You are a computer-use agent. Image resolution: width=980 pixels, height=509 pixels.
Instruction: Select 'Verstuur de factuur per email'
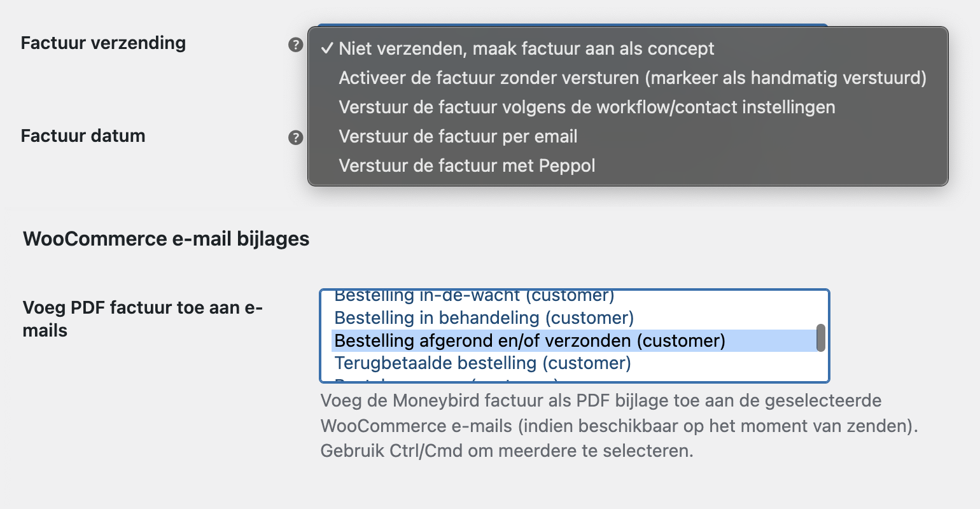coord(458,136)
